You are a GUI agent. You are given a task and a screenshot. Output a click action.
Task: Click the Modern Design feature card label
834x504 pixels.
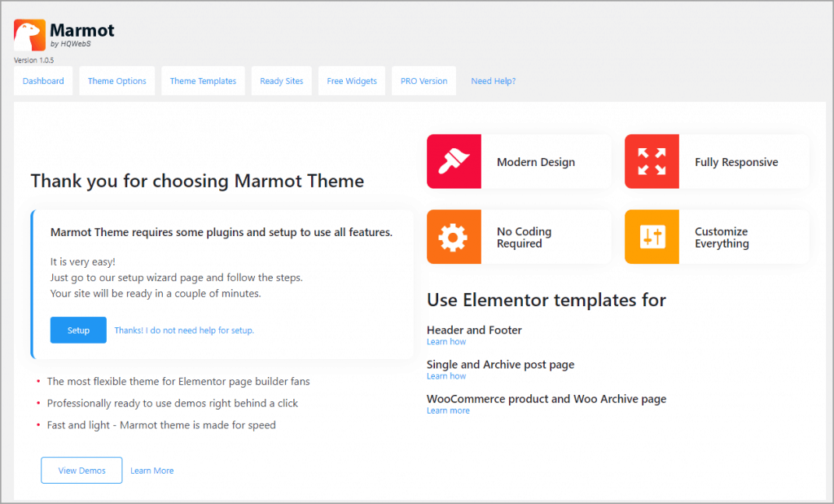tap(536, 162)
